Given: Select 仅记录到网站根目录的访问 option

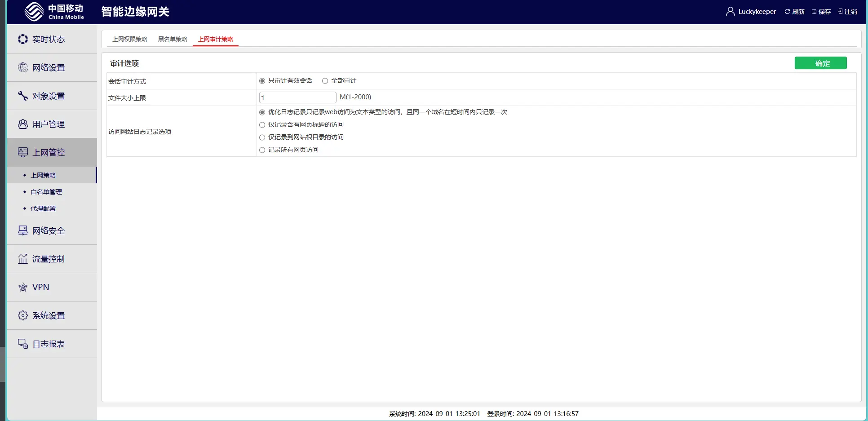Looking at the screenshot, I should [262, 137].
